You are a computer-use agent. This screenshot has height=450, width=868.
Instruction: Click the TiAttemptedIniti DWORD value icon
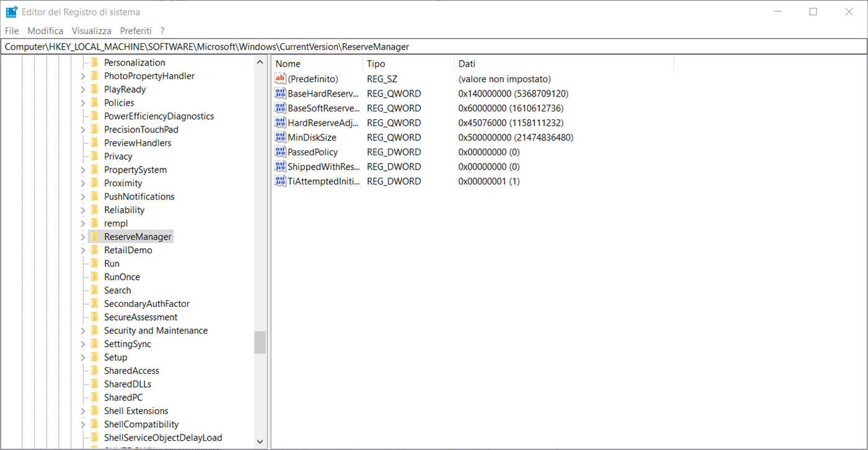click(x=279, y=181)
